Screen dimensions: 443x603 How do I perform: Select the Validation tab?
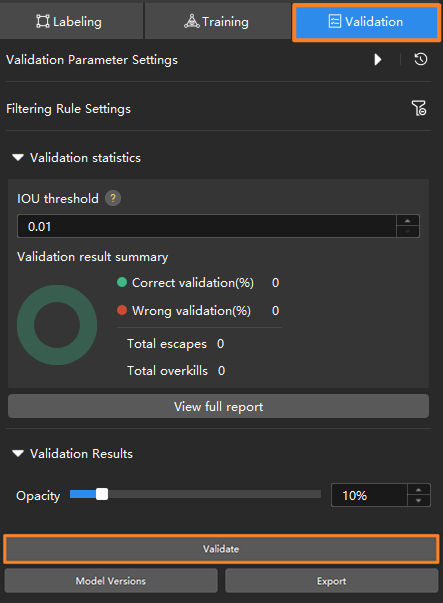coord(366,22)
